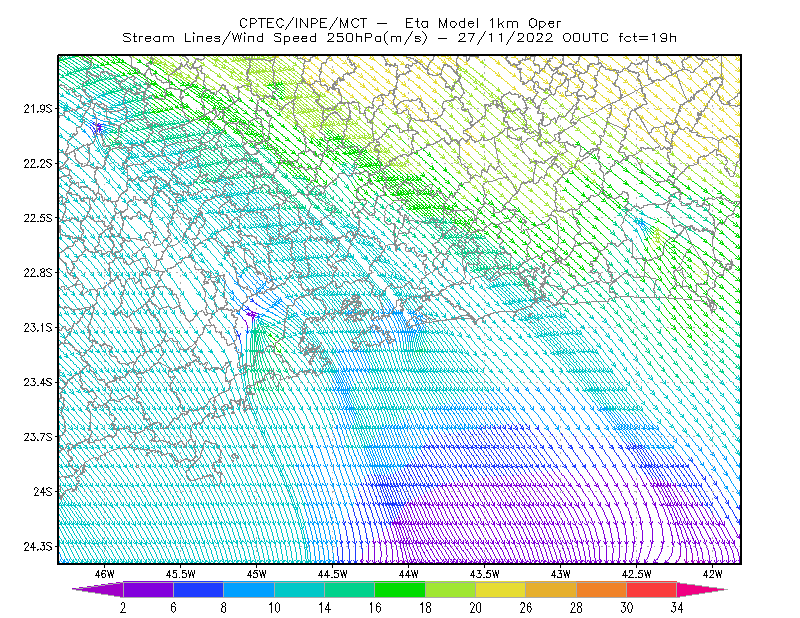Viewport: 800px width, 618px height.
Task: Select the dark blue swatch between 6 and 8
Action: pos(198,590)
